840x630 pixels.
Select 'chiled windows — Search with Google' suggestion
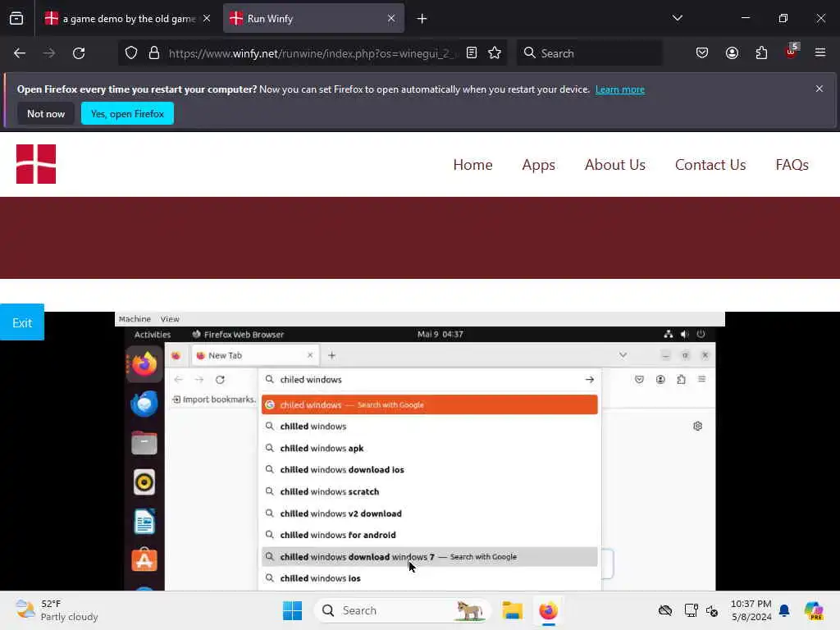tap(429, 404)
